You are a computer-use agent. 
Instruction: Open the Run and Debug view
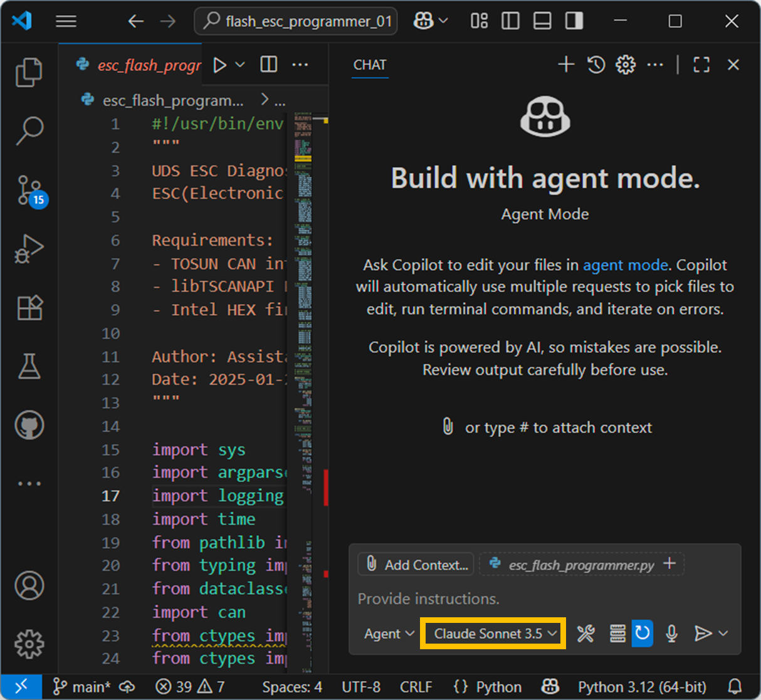click(x=29, y=249)
